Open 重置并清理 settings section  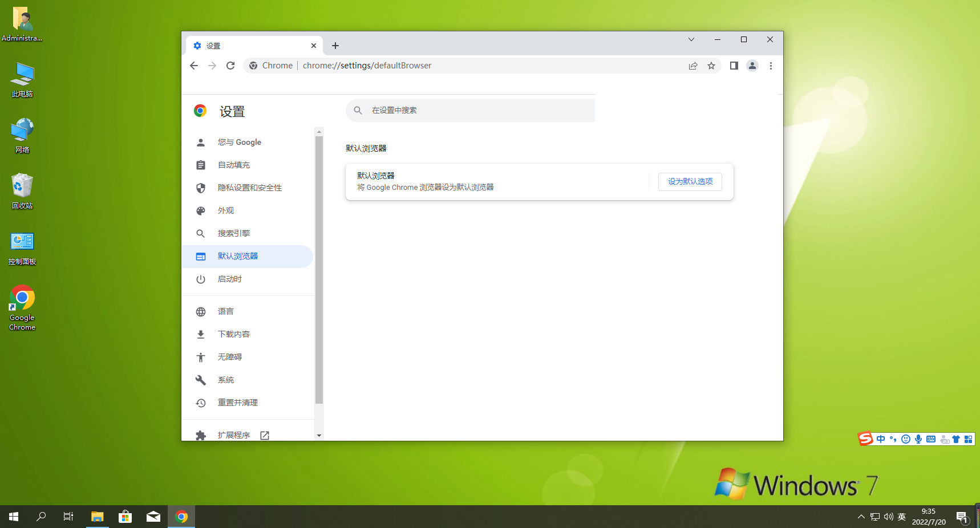click(247, 403)
